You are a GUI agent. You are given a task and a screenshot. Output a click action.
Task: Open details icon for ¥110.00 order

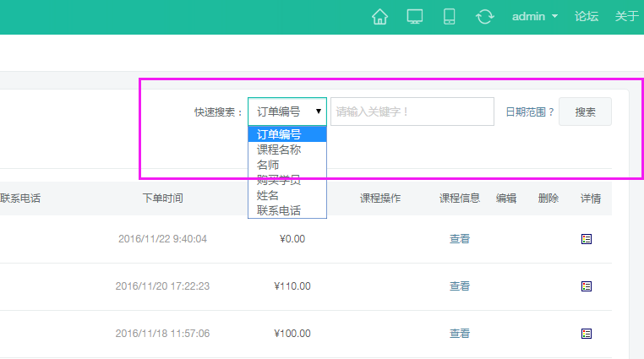(587, 286)
